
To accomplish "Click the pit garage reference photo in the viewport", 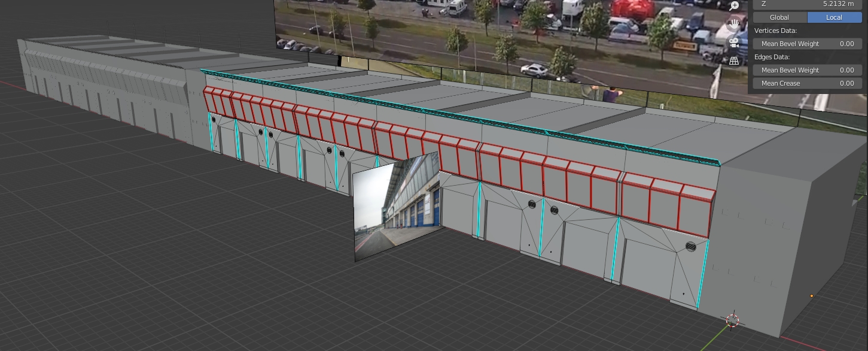I will pyautogui.click(x=396, y=207).
